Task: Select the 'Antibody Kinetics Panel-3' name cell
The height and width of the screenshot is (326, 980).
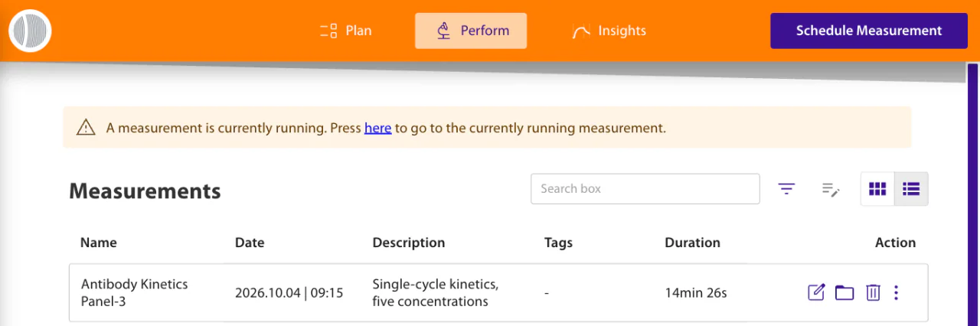Action: pyautogui.click(x=135, y=292)
